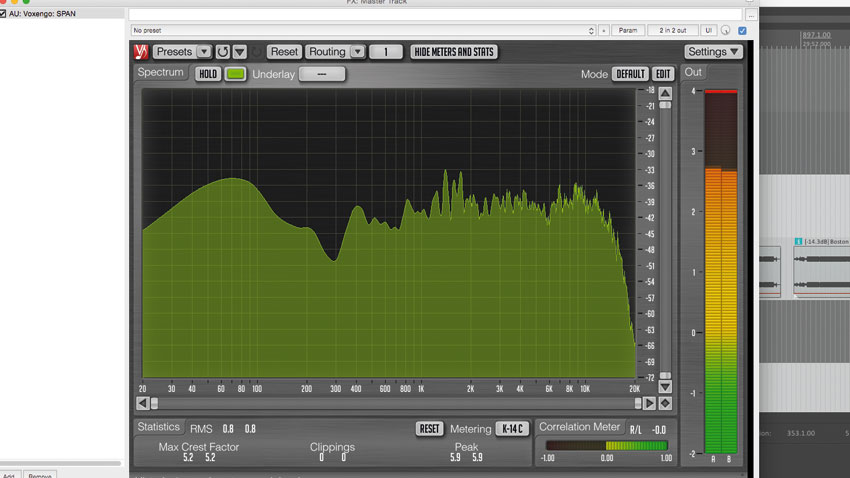Select the DEFAULT mode button
Screen dimensions: 850x478
coord(630,74)
